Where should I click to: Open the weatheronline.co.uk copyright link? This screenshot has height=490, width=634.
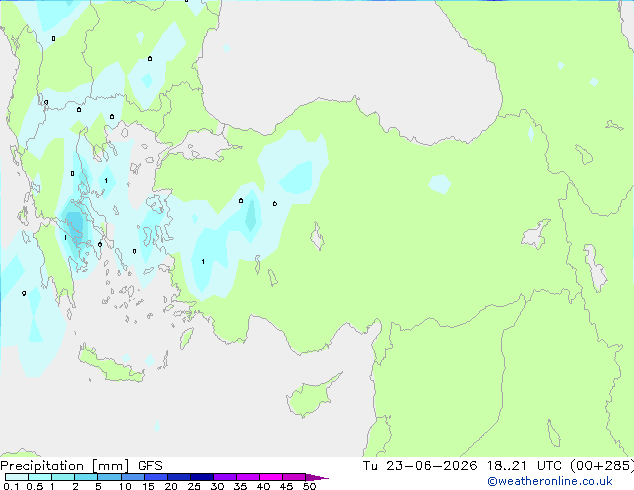point(550,481)
